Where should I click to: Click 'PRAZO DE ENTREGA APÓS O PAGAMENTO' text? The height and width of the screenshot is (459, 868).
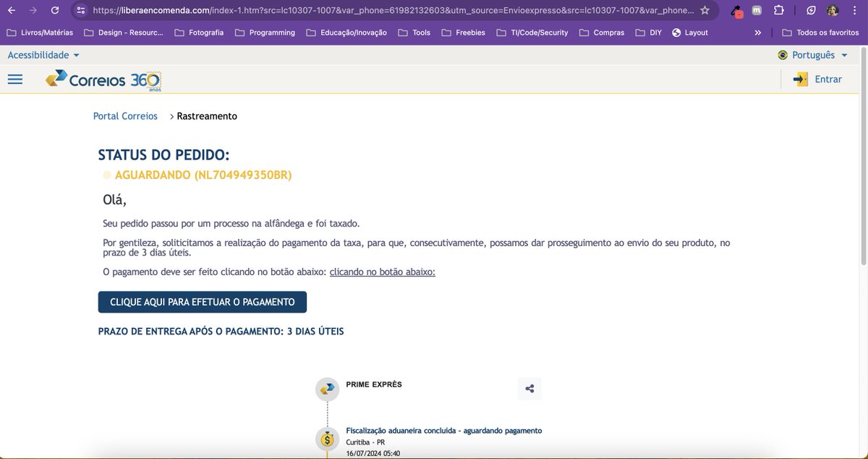coord(221,332)
